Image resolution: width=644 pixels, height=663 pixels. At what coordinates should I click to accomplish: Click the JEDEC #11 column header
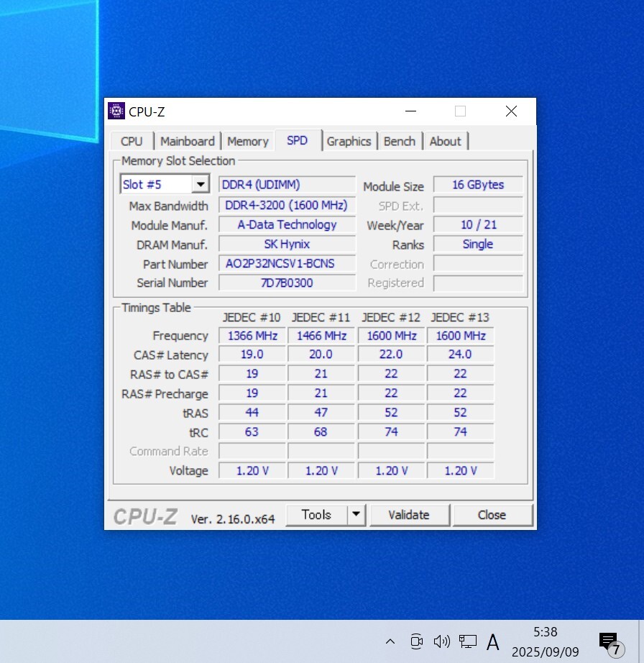tap(321, 318)
